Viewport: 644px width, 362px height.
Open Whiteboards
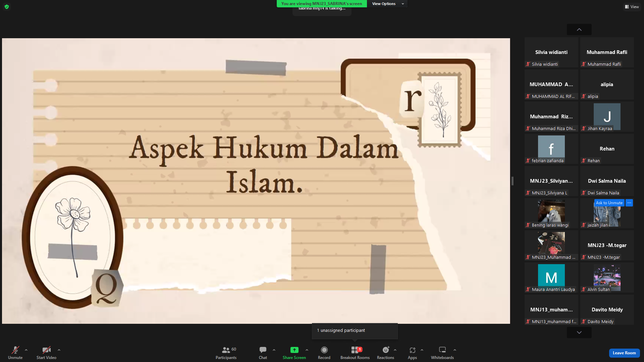442,353
